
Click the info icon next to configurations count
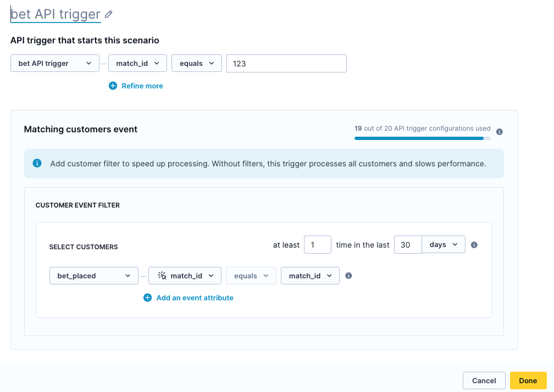[x=499, y=131]
